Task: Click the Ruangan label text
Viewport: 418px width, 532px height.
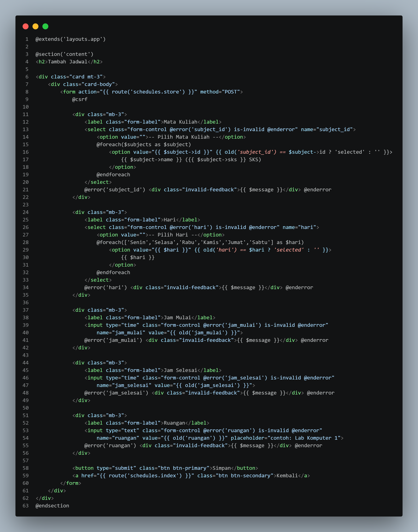Action: coord(174,423)
